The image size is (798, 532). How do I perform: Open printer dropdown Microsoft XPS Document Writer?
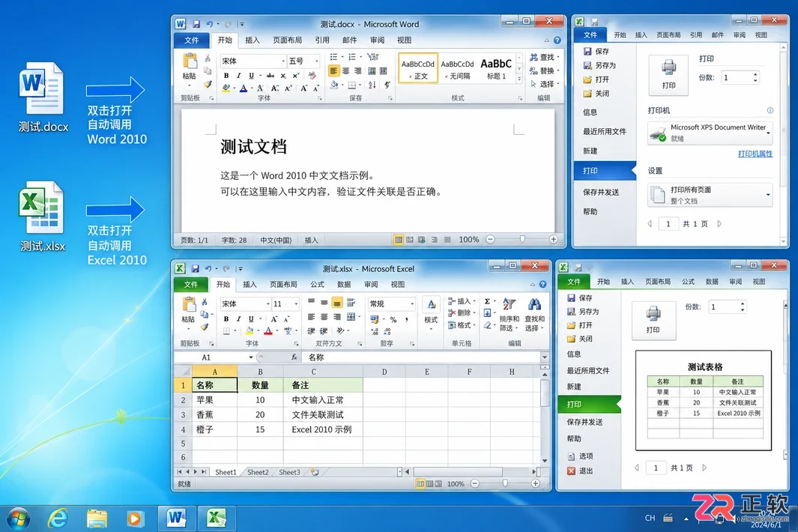tap(710, 133)
